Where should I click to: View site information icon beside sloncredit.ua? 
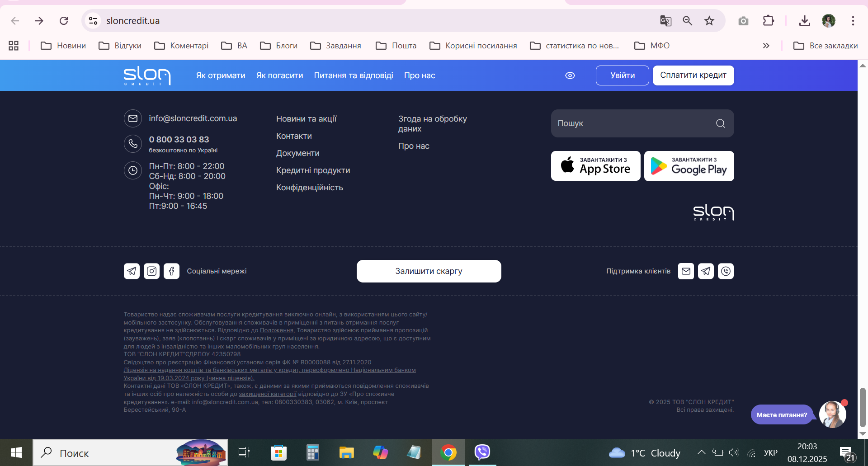point(93,21)
